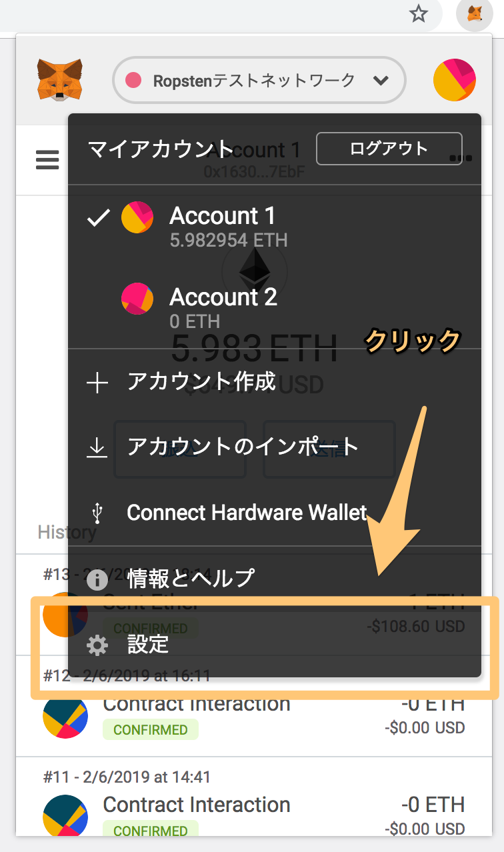504x852 pixels.
Task: Click the ログアウト button
Action: (x=389, y=148)
